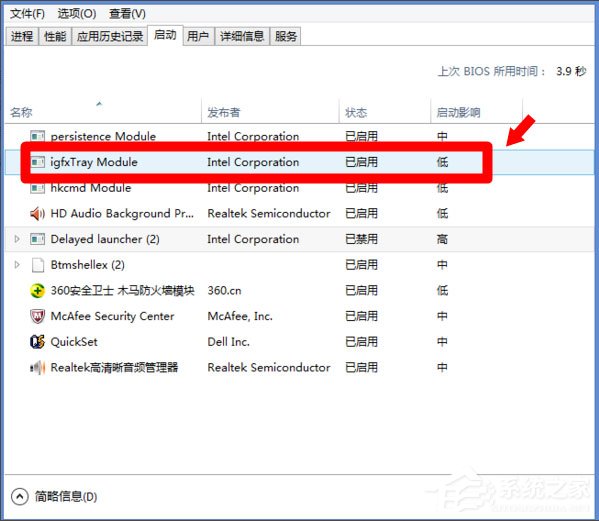This screenshot has height=521, width=599.
Task: Click the hkcmd Module row icon
Action: tap(37, 188)
